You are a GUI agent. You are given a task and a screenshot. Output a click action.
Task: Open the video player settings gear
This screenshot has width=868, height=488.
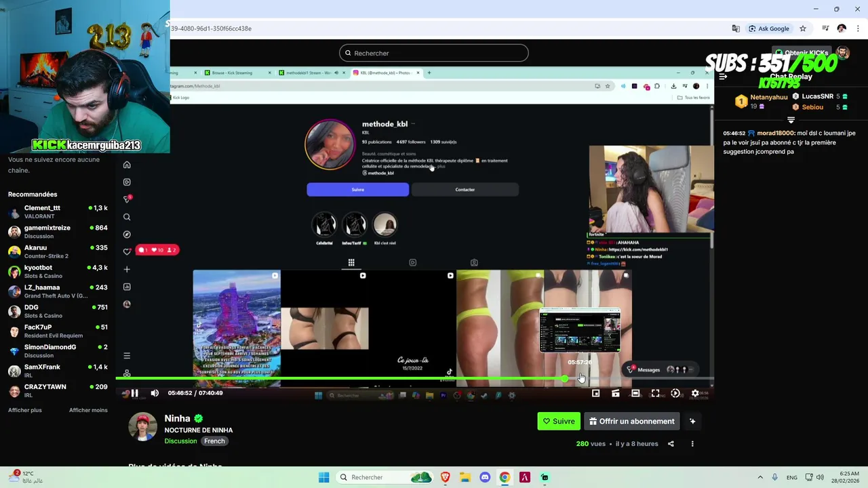point(695,393)
